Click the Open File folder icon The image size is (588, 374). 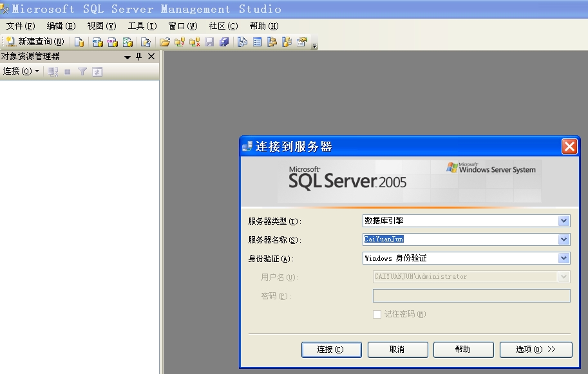(x=165, y=42)
